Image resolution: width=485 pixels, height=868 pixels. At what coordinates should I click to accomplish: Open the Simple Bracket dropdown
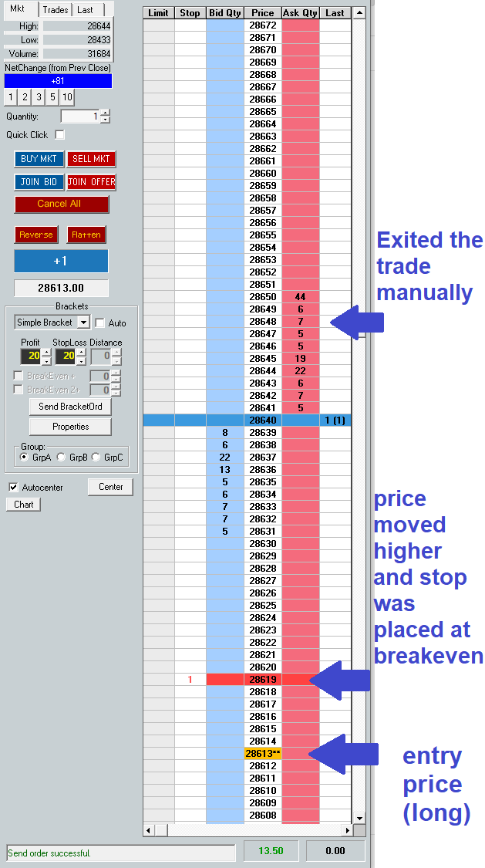click(84, 323)
